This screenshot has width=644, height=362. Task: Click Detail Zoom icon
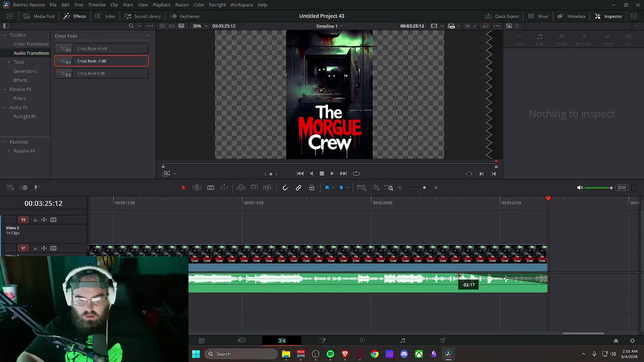(376, 188)
